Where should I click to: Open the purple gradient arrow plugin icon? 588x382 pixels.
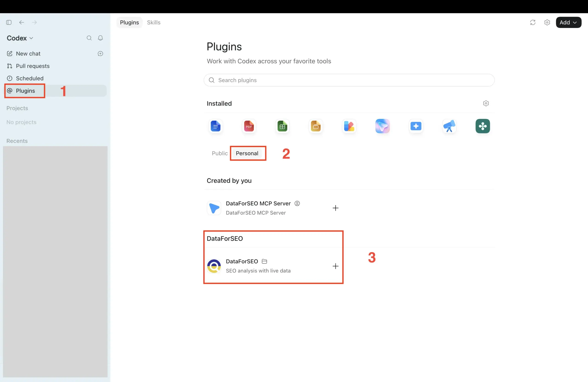[382, 126]
